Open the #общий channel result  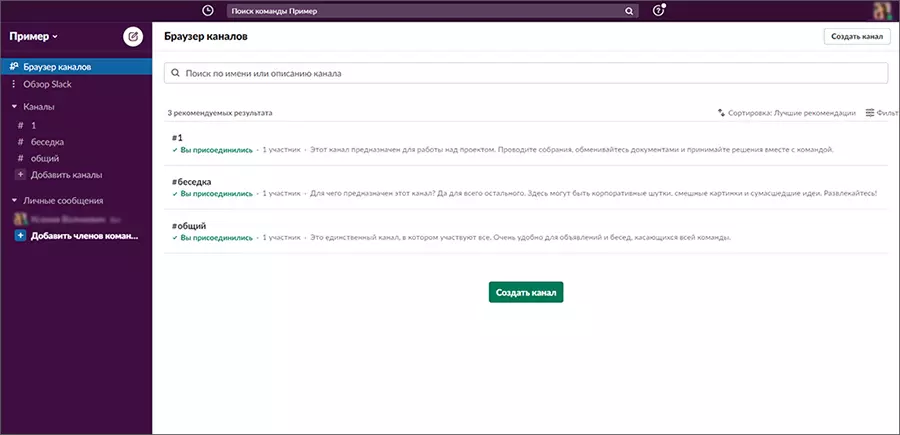189,225
